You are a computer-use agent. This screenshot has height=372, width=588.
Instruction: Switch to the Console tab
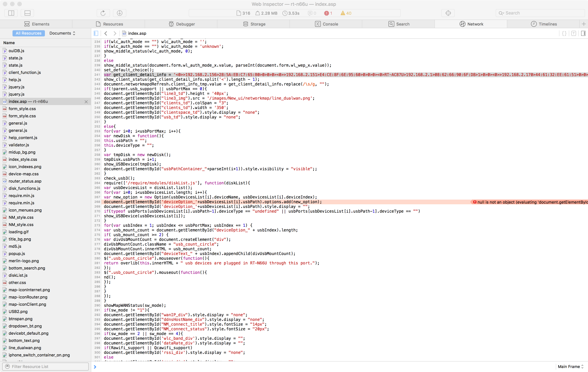[327, 24]
